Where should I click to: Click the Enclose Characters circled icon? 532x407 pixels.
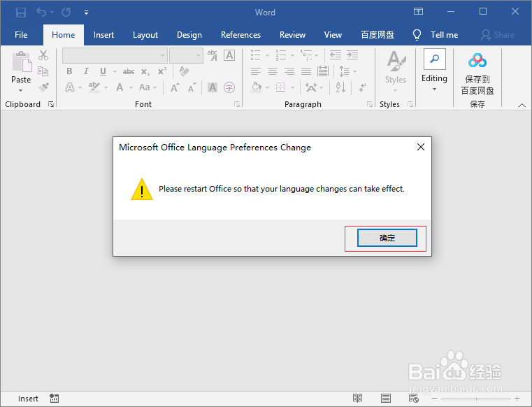229,87
